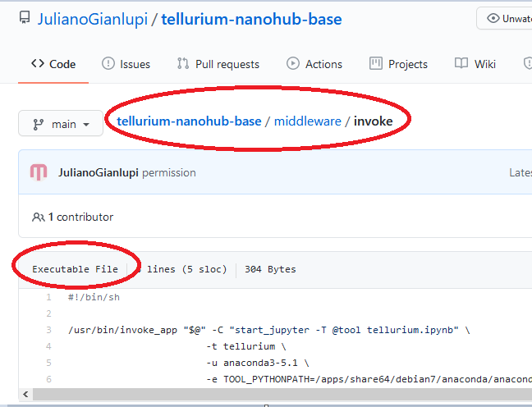The image size is (532, 407).
Task: Click the 304 Bytes file size text
Action: [270, 269]
